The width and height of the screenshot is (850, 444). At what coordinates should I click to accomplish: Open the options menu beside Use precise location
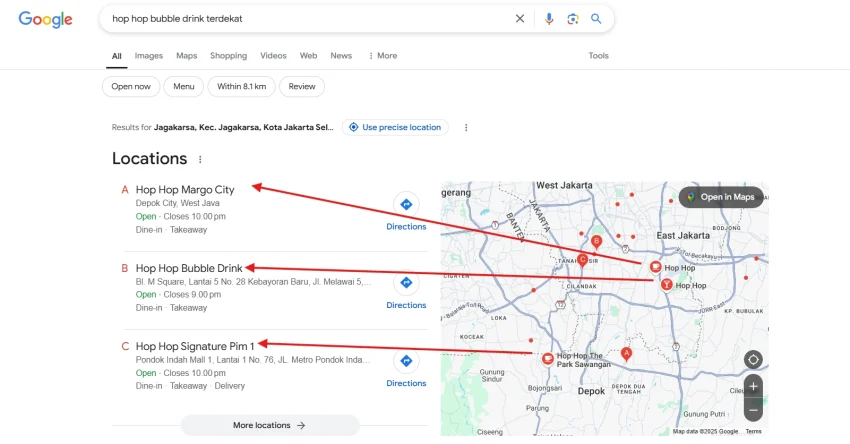pos(465,128)
